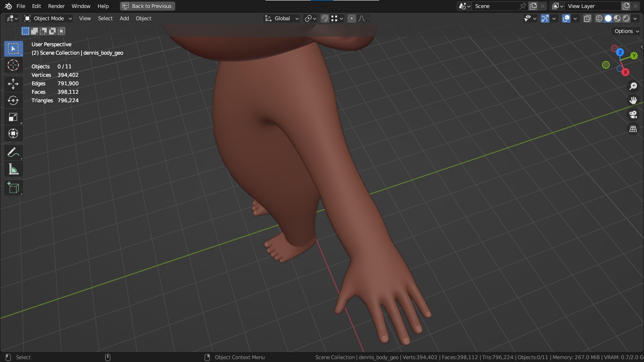
Task: Open the Edit menu
Action: (x=36, y=6)
